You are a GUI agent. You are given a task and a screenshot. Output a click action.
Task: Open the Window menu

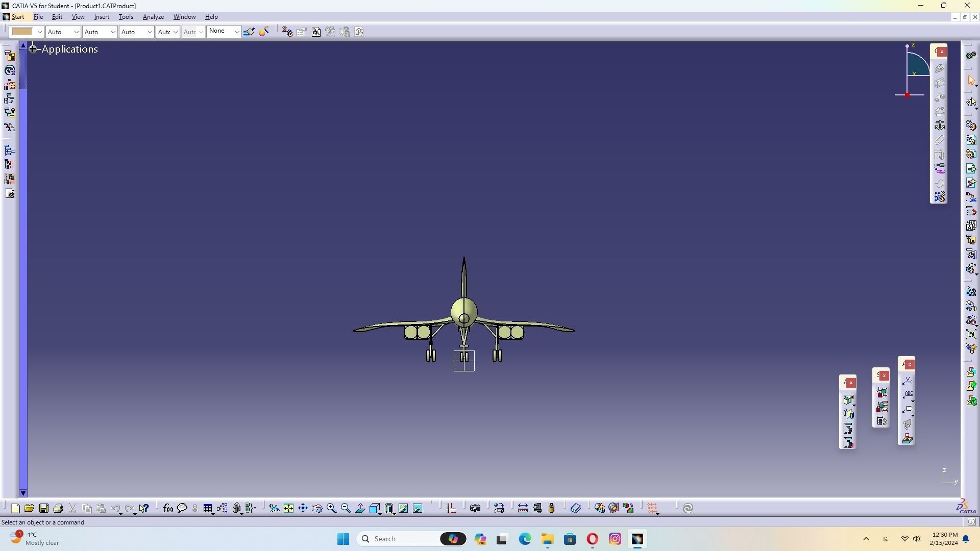pyautogui.click(x=184, y=17)
